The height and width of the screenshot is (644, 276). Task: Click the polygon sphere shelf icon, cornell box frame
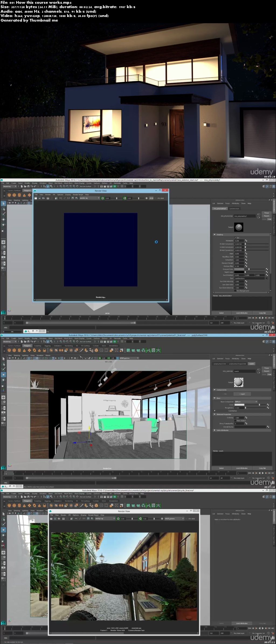pos(9,195)
